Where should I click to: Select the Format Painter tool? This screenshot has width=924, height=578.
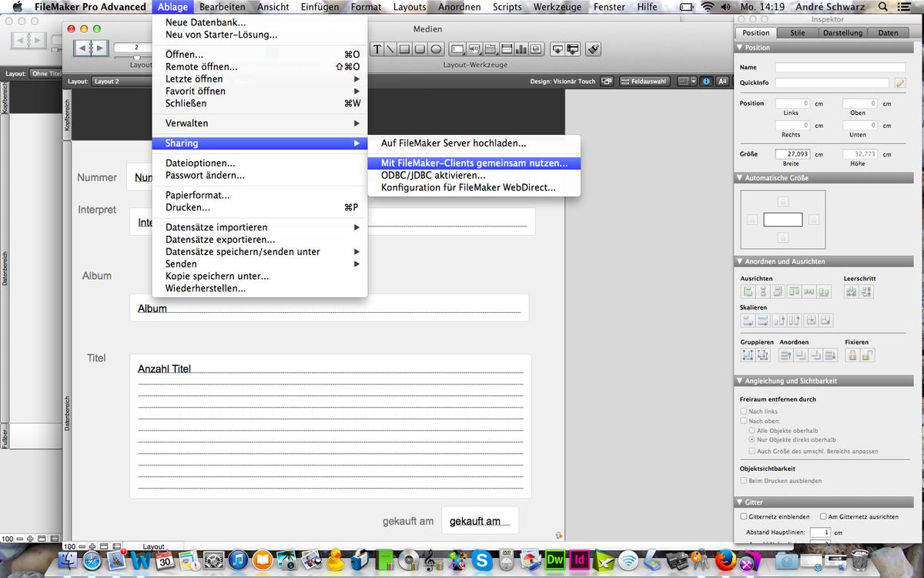[593, 49]
